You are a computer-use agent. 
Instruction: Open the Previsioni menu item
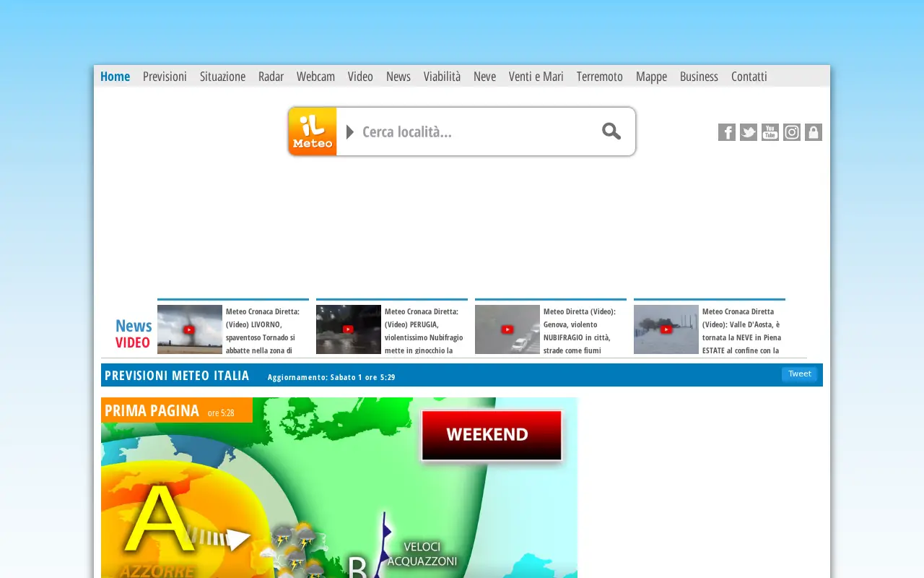[165, 77]
